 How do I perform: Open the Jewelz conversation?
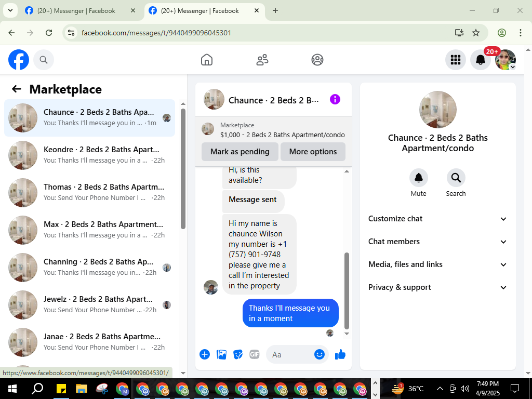click(x=89, y=304)
